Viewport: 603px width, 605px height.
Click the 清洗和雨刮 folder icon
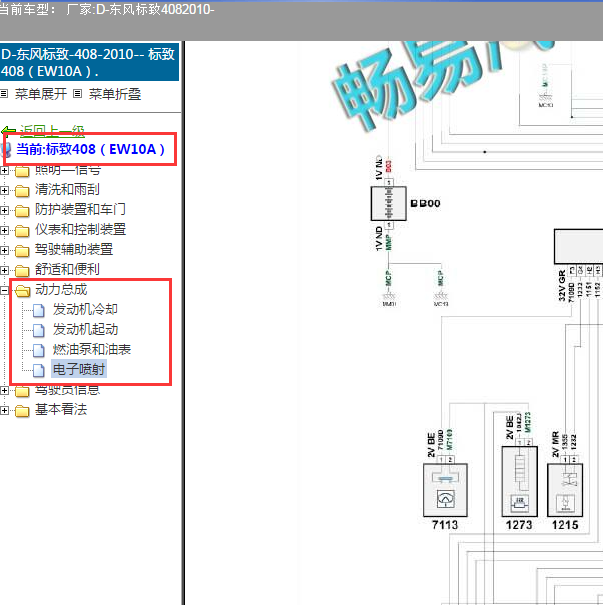point(22,191)
